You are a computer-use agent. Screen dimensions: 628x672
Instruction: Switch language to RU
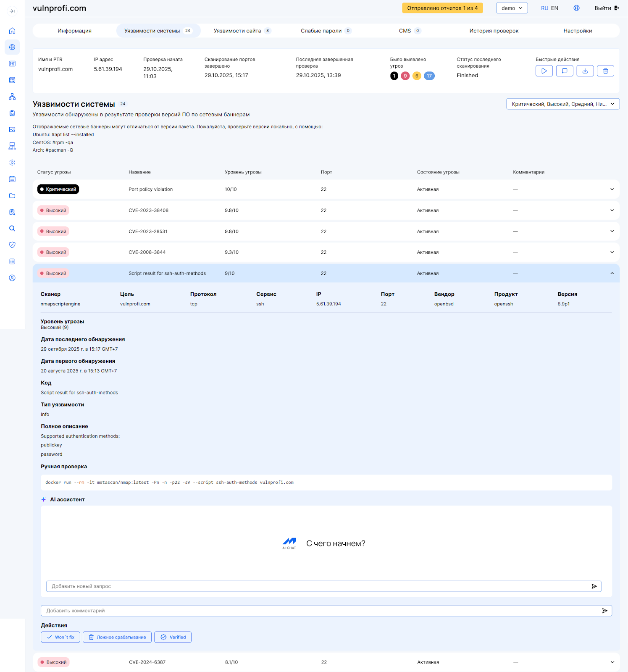pyautogui.click(x=544, y=8)
